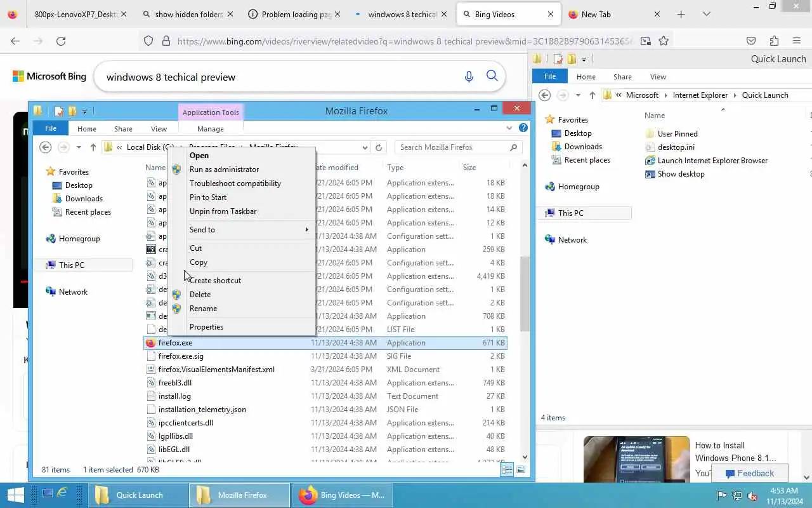The image size is (812, 508).
Task: Click the Quick Launch taskbar button
Action: [140, 495]
